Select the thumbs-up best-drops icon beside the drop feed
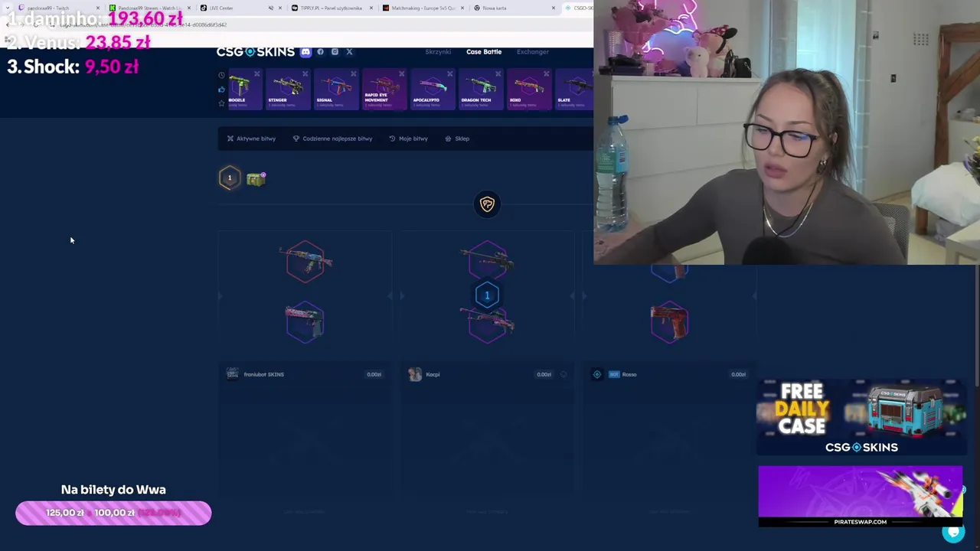 point(221,90)
